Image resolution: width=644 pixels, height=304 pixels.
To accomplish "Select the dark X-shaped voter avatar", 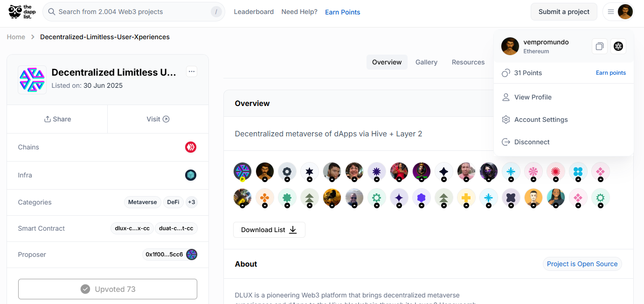I will pos(511,198).
